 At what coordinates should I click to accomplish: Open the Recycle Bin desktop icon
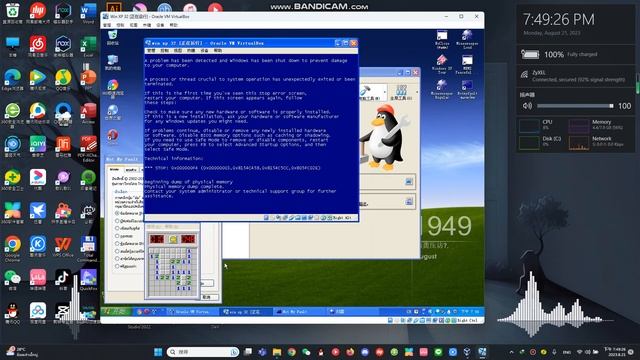point(12,12)
